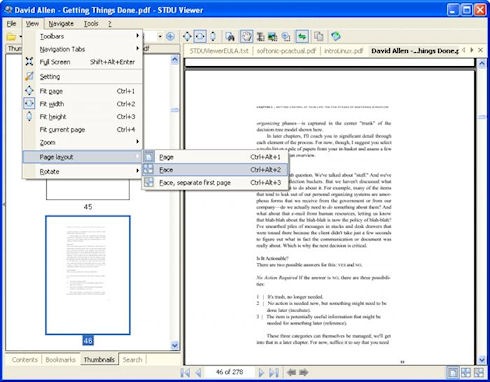Click the navigate back arrow

291,372
